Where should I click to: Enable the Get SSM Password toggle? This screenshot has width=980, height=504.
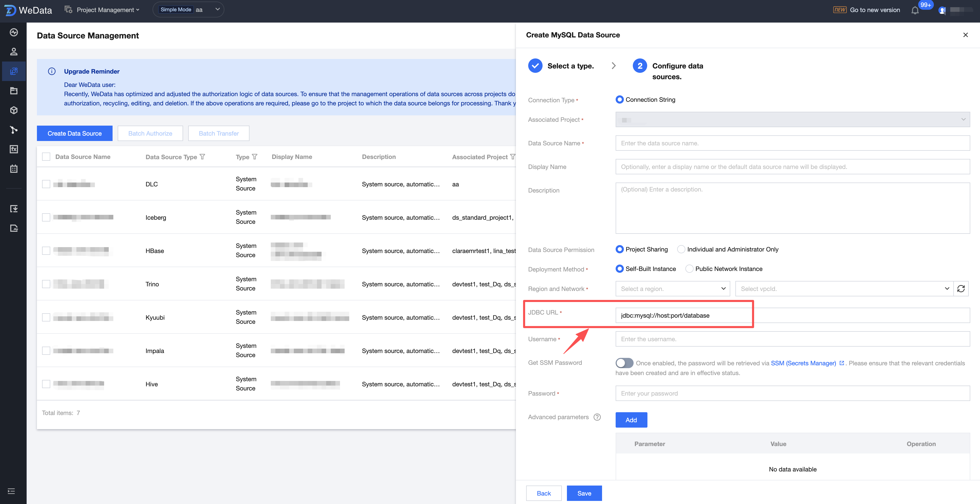point(624,363)
